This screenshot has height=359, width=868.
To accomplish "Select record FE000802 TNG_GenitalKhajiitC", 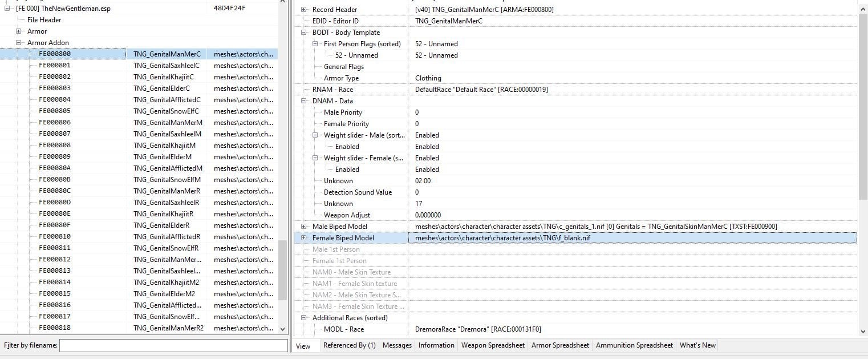I will 139,77.
